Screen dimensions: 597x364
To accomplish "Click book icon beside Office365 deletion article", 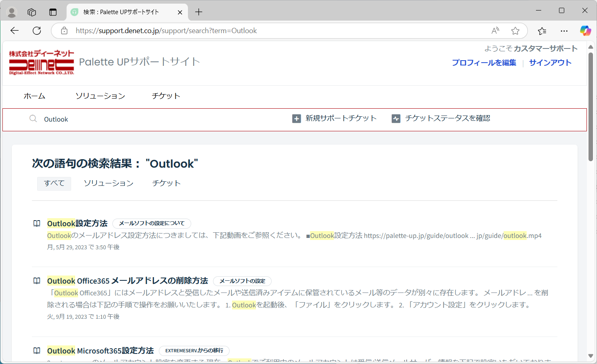I will click(x=37, y=281).
